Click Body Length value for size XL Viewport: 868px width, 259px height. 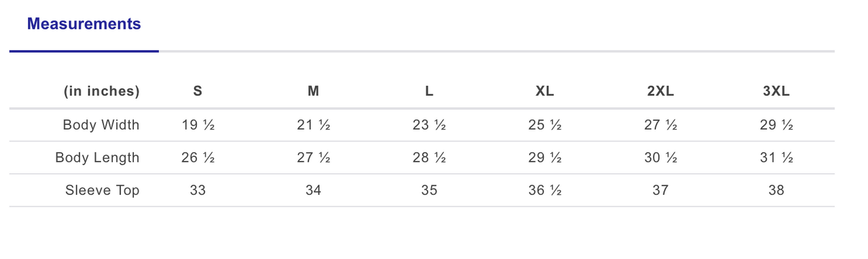(x=545, y=158)
